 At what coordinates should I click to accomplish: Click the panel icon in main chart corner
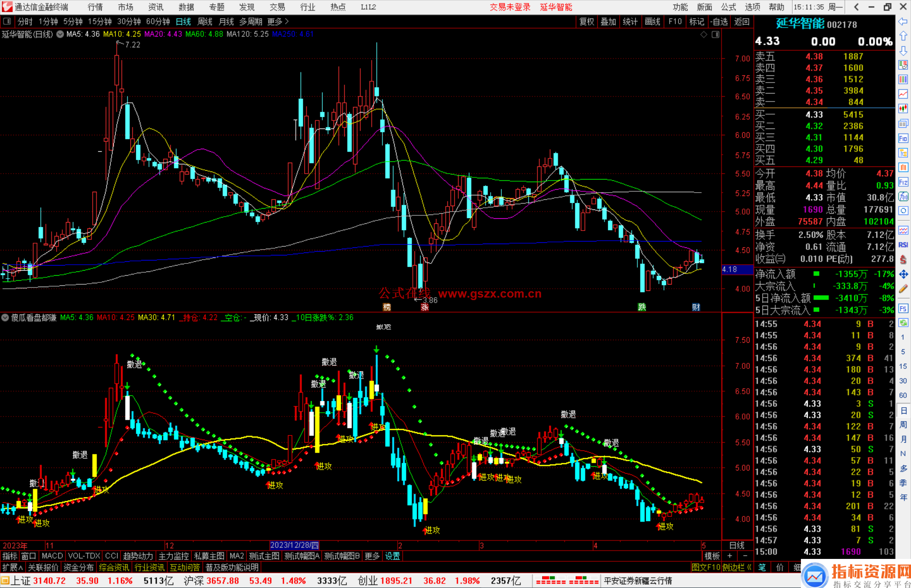pos(715,35)
